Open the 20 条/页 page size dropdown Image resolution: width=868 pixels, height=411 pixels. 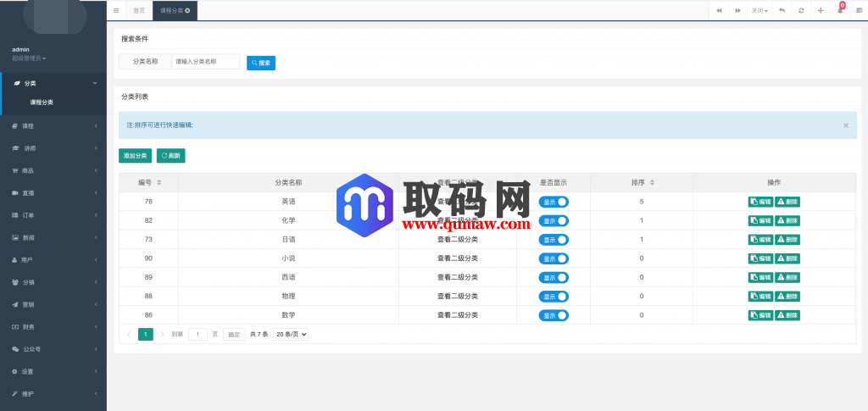tap(291, 334)
